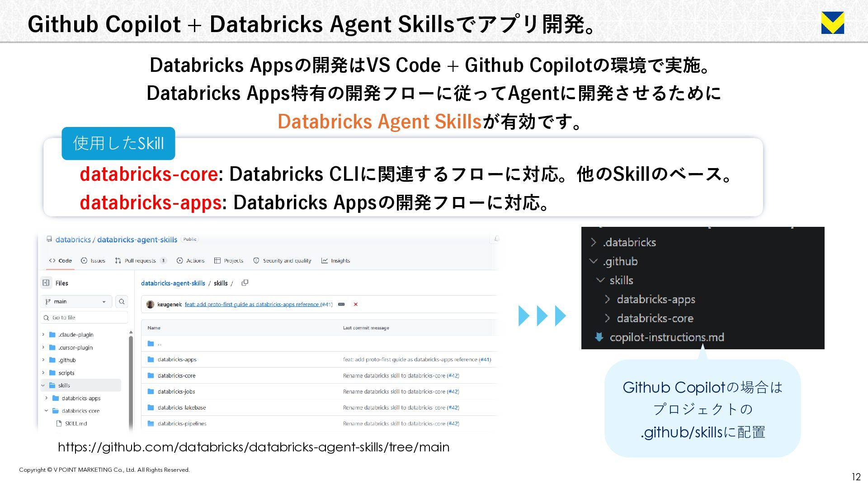Viewport: 868px width, 488px height.
Task: Click the red failed-checks X icon
Action: [356, 304]
